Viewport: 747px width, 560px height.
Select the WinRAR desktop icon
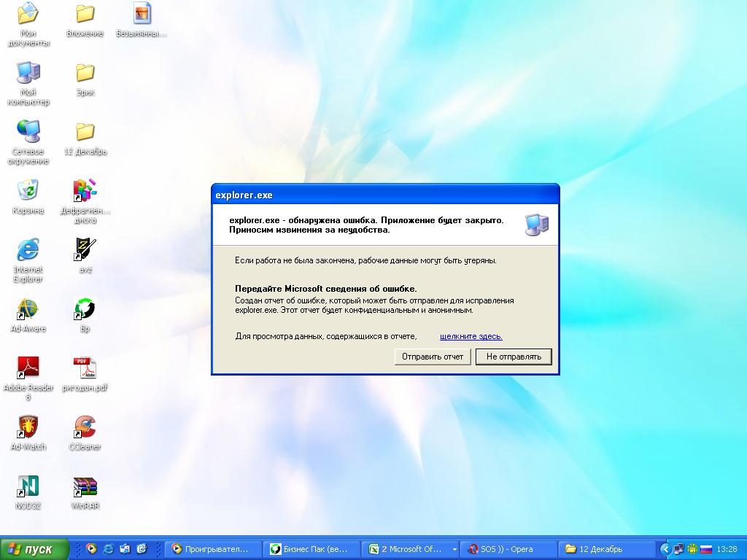click(x=85, y=486)
